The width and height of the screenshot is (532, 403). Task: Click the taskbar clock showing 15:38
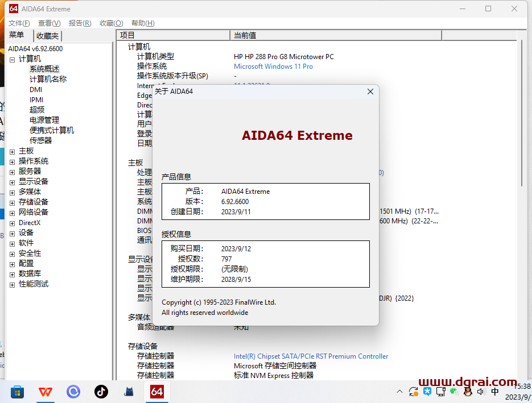522,387
